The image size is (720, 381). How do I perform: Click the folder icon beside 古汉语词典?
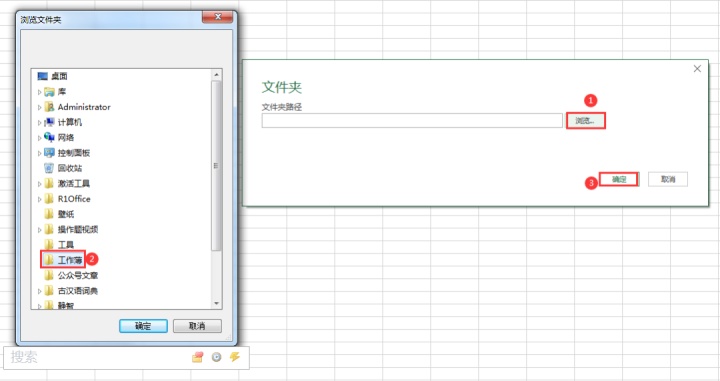coord(49,291)
